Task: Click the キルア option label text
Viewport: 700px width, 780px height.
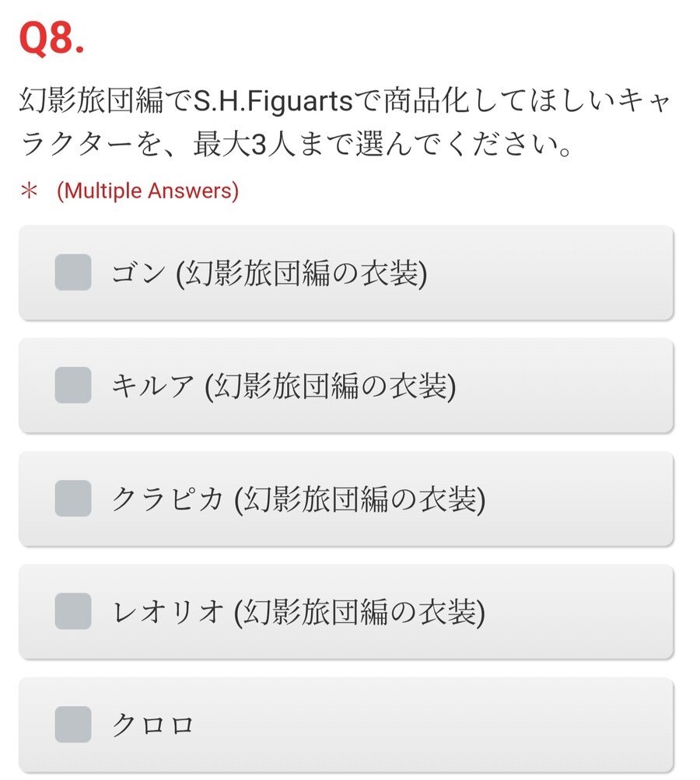Action: point(283,386)
